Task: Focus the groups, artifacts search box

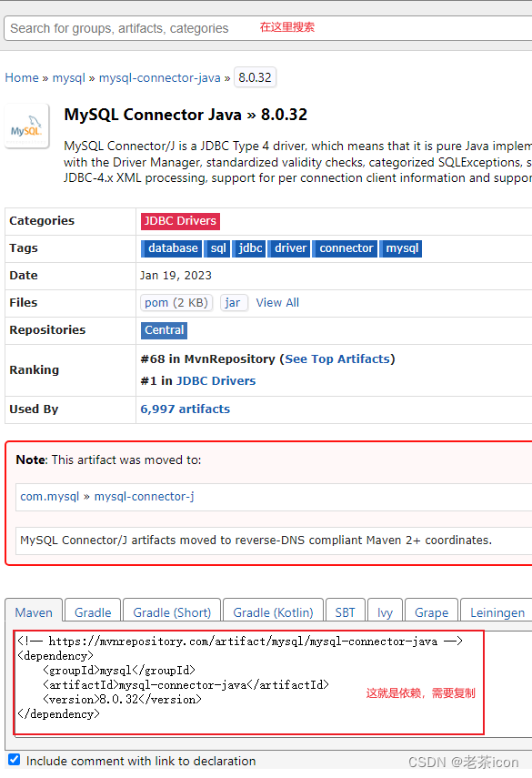Action: (267, 28)
